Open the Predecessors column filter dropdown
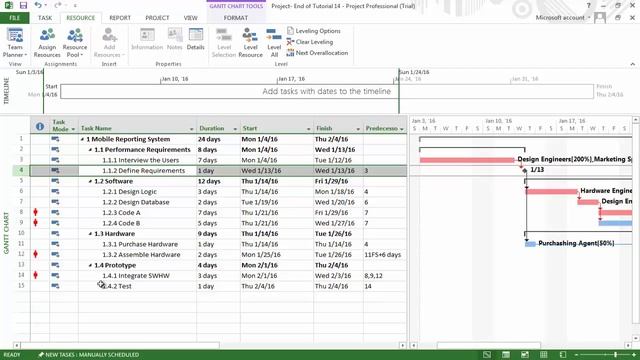Viewport: 640px width, 360px height. coord(402,129)
